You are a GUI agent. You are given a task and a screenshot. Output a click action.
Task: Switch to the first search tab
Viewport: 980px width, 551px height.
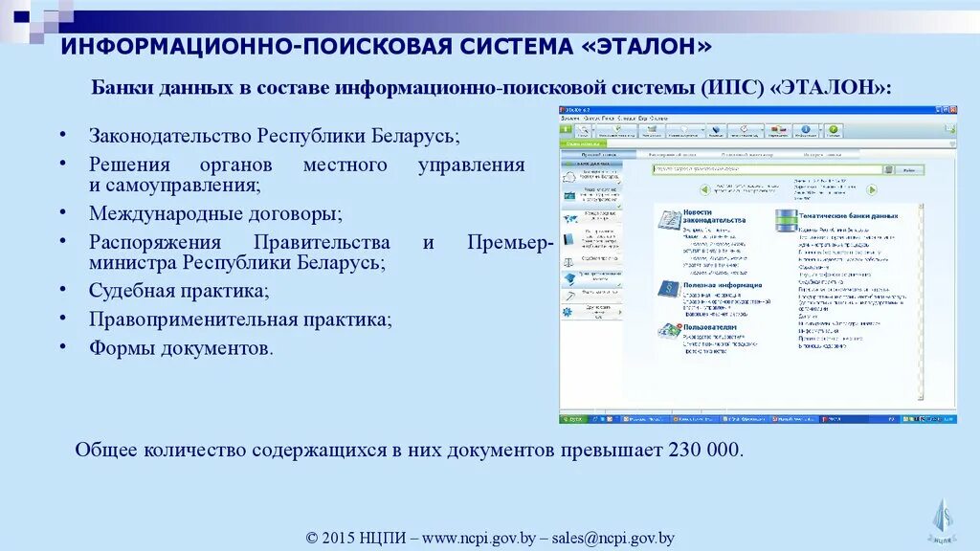click(x=598, y=154)
